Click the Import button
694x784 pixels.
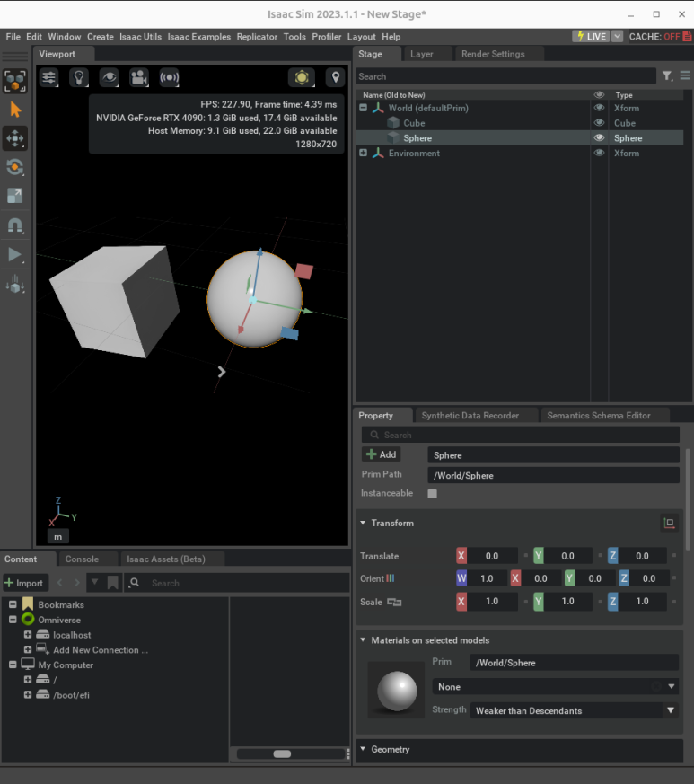point(25,583)
